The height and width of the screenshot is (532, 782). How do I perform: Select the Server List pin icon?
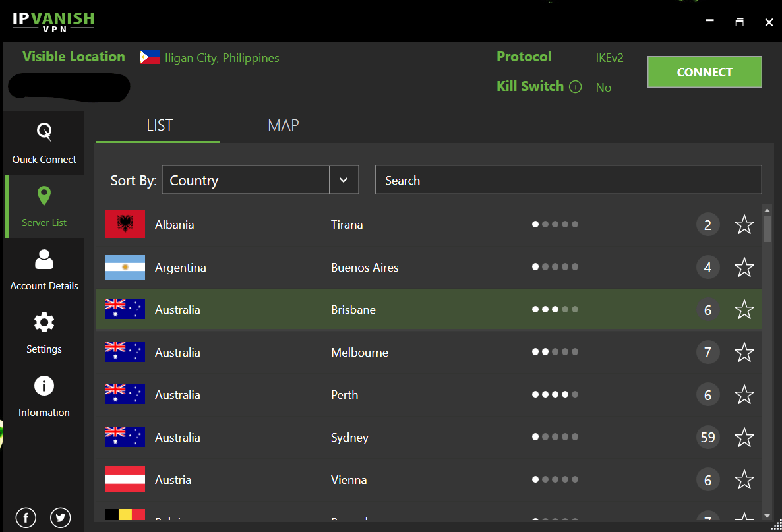click(44, 196)
